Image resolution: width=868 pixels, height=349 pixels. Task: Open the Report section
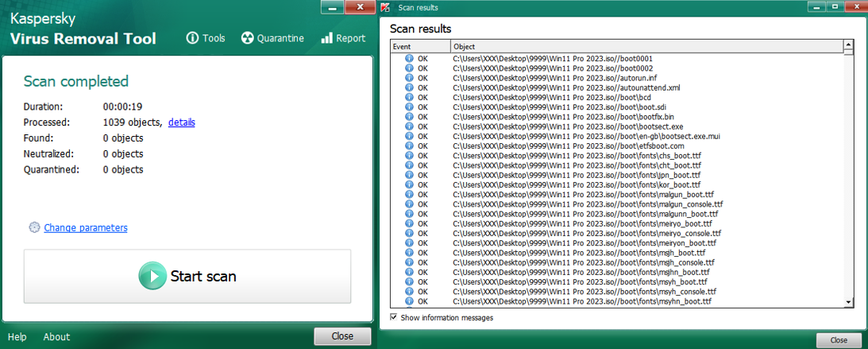click(x=342, y=38)
